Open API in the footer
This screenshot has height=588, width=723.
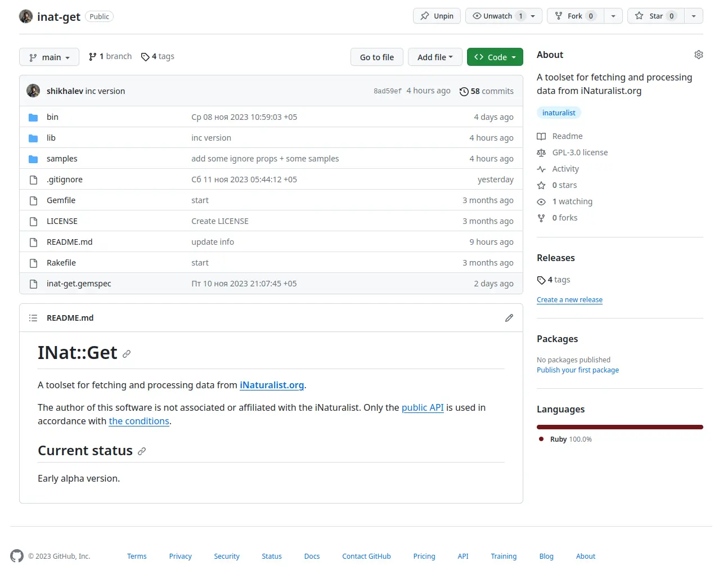point(463,556)
